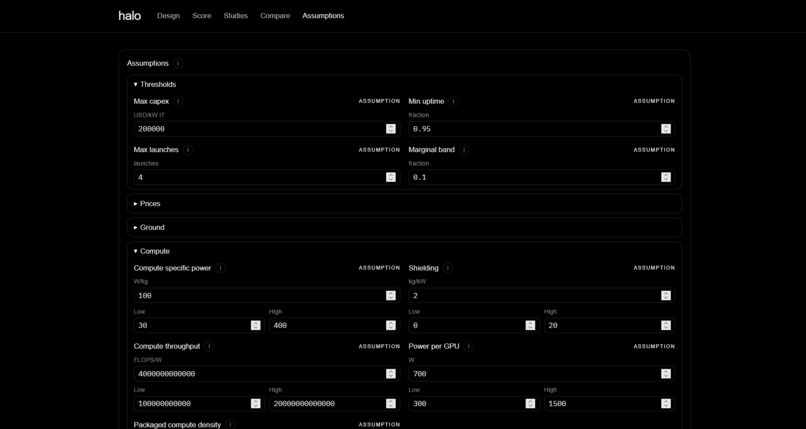The image size is (806, 429).
Task: Use the Marginal band stepper
Action: pyautogui.click(x=666, y=177)
